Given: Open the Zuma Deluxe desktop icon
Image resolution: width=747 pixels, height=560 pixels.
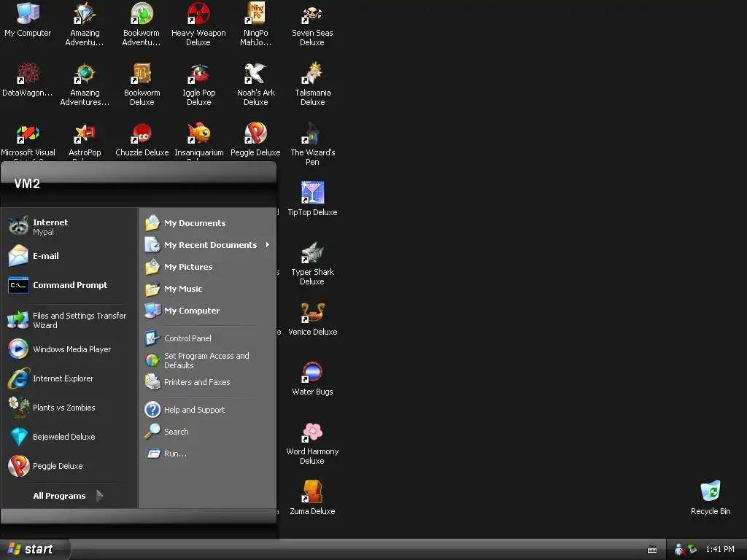Looking at the screenshot, I should pyautogui.click(x=312, y=498).
